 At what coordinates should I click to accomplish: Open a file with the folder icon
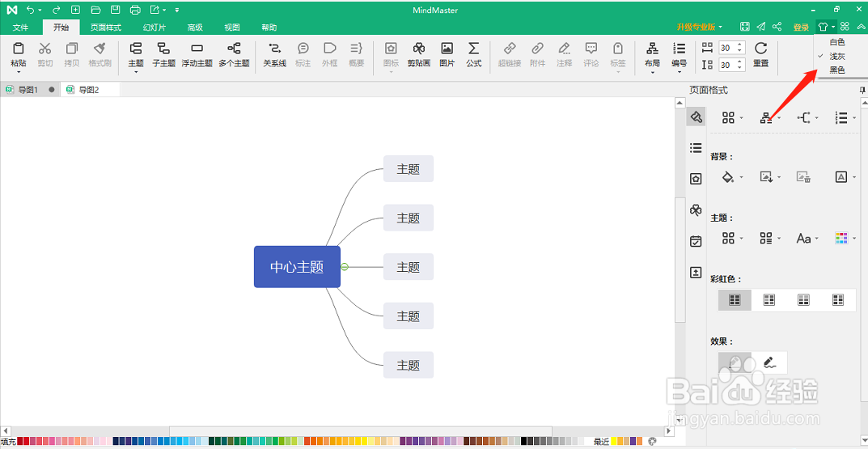(95, 10)
